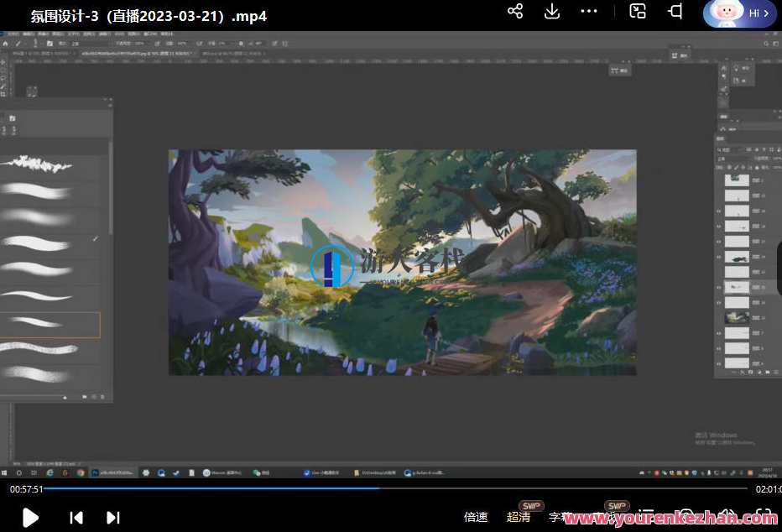Open the 倍速 playback speed menu
This screenshot has width=782, height=532.
[476, 517]
